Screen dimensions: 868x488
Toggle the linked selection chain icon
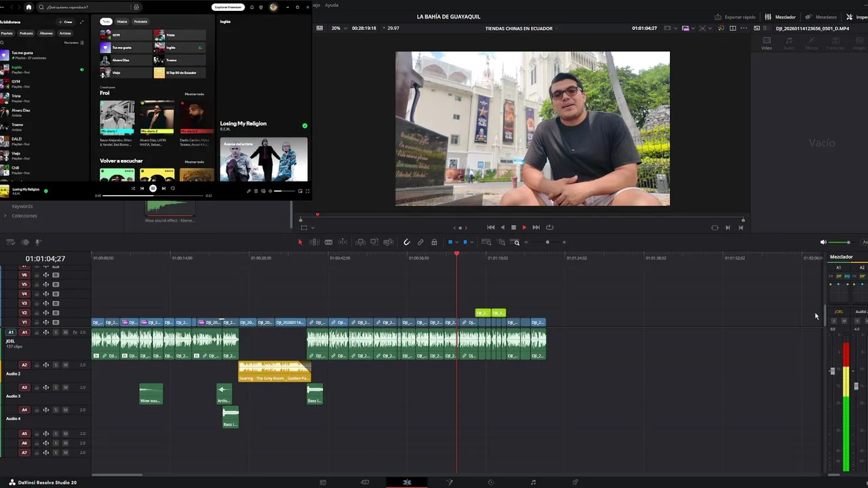click(x=420, y=242)
